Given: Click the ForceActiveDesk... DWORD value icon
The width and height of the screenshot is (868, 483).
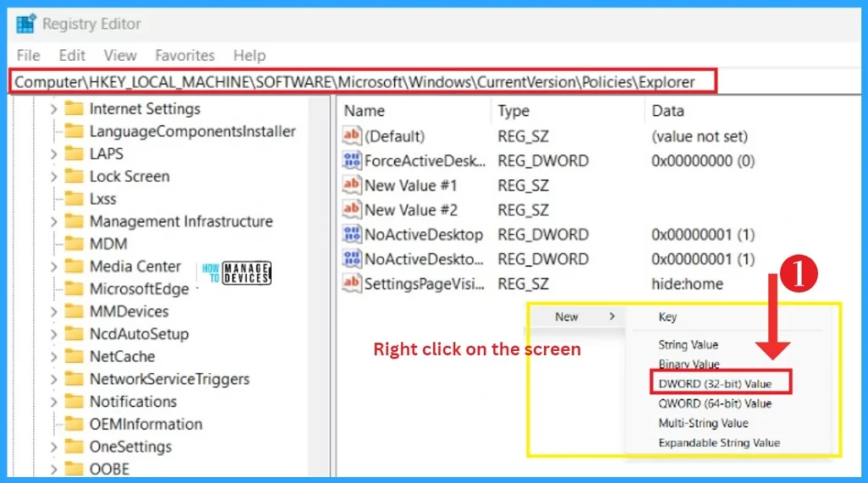Looking at the screenshot, I should [x=352, y=160].
